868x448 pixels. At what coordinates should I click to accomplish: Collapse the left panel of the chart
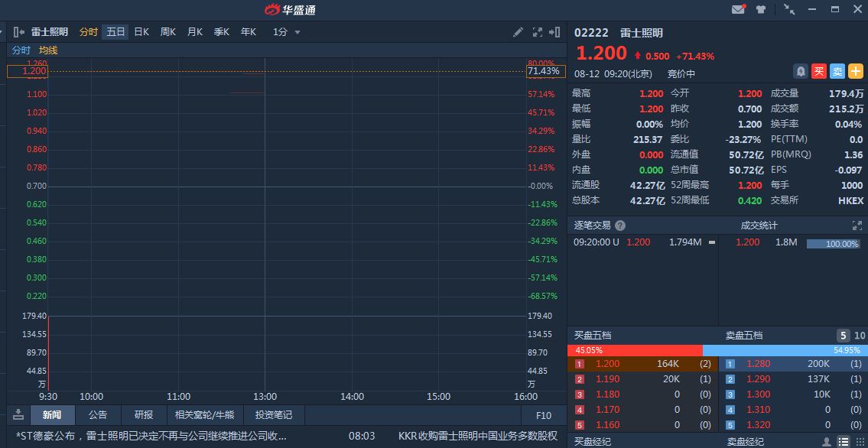tap(19, 32)
